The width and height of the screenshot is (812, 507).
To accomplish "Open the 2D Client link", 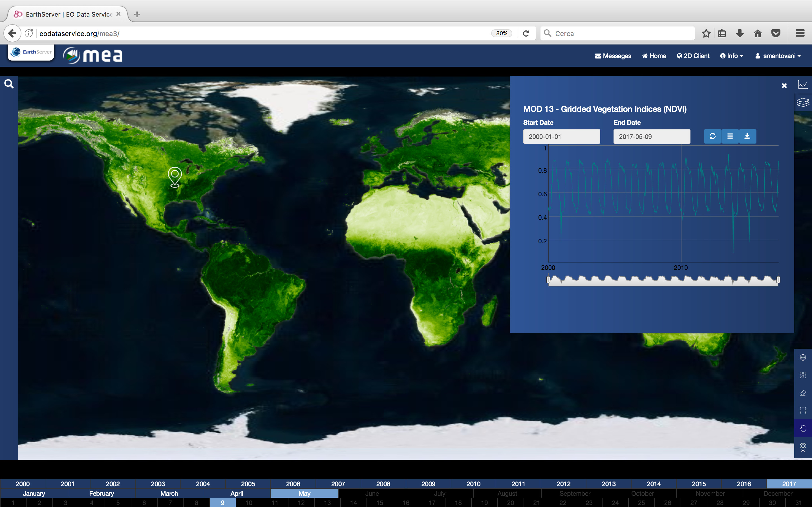I will pyautogui.click(x=693, y=56).
